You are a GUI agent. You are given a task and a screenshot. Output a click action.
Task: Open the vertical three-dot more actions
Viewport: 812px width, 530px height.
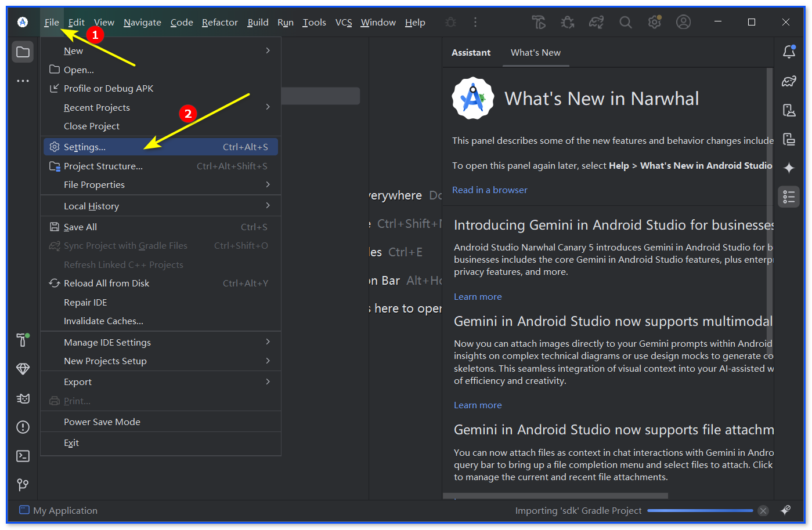tap(475, 22)
